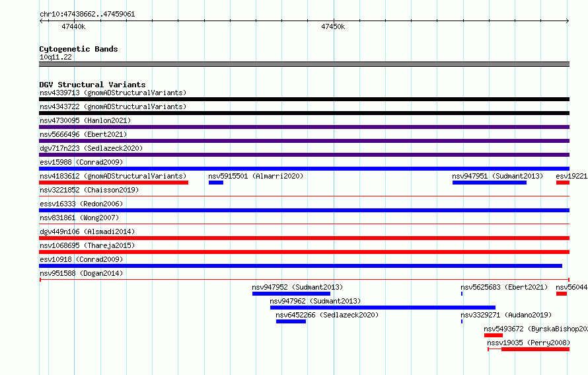Click esv10918 (Conrad2009) label
Image resolution: width=588 pixels, height=375 pixels.
coord(81,259)
